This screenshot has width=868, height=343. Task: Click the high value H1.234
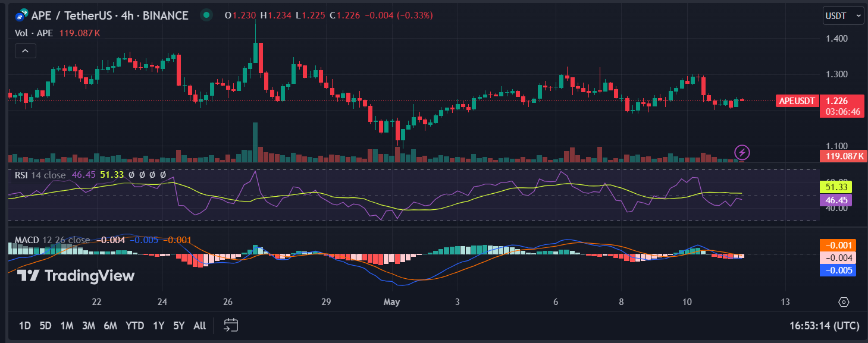point(275,15)
